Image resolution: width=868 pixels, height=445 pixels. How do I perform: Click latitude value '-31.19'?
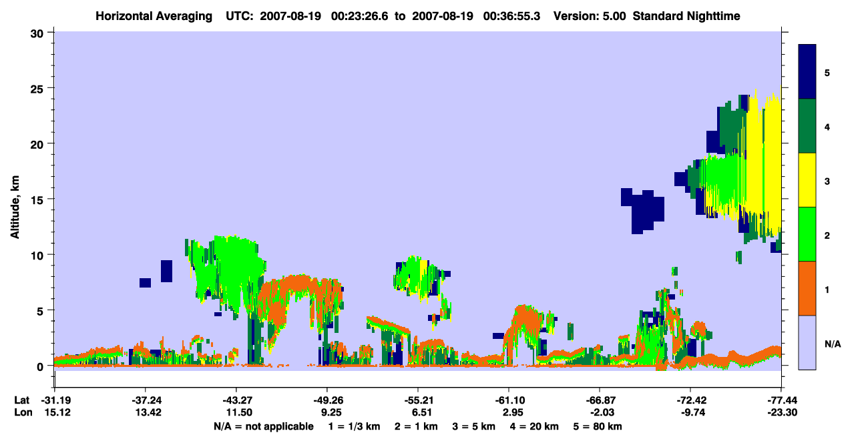tap(54, 400)
